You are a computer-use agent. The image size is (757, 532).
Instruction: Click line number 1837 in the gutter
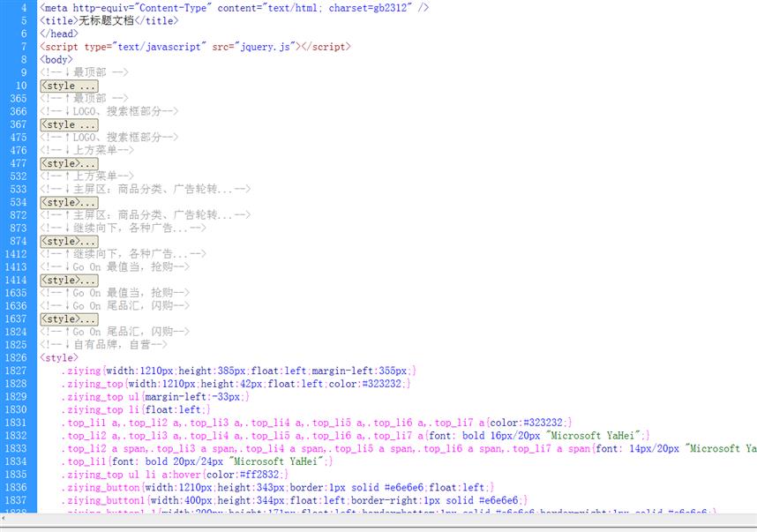pyautogui.click(x=16, y=500)
